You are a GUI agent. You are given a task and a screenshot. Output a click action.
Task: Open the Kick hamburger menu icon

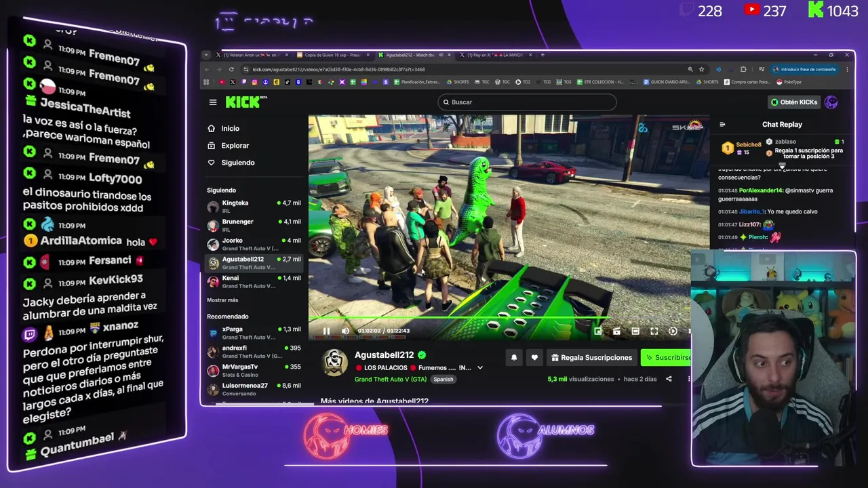click(213, 102)
